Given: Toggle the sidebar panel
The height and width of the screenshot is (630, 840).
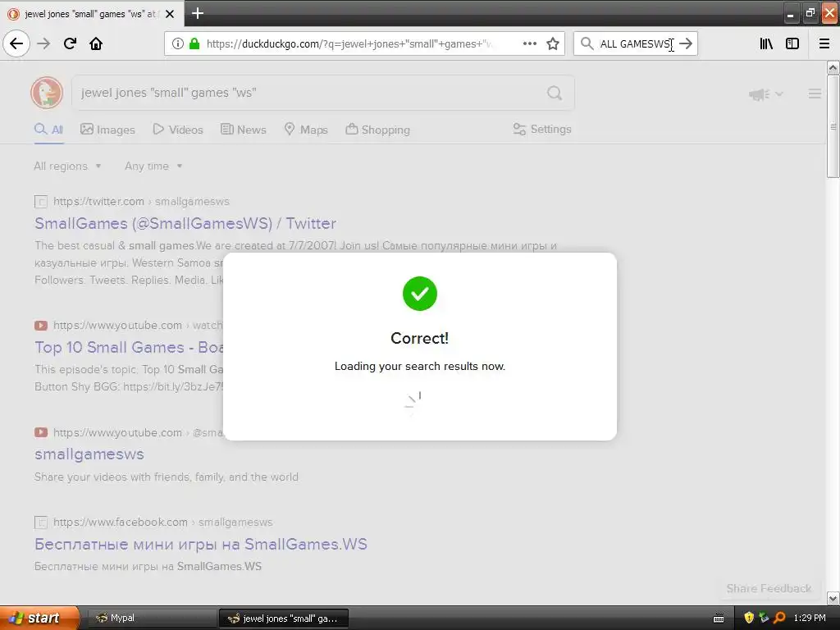Looking at the screenshot, I should (x=792, y=43).
